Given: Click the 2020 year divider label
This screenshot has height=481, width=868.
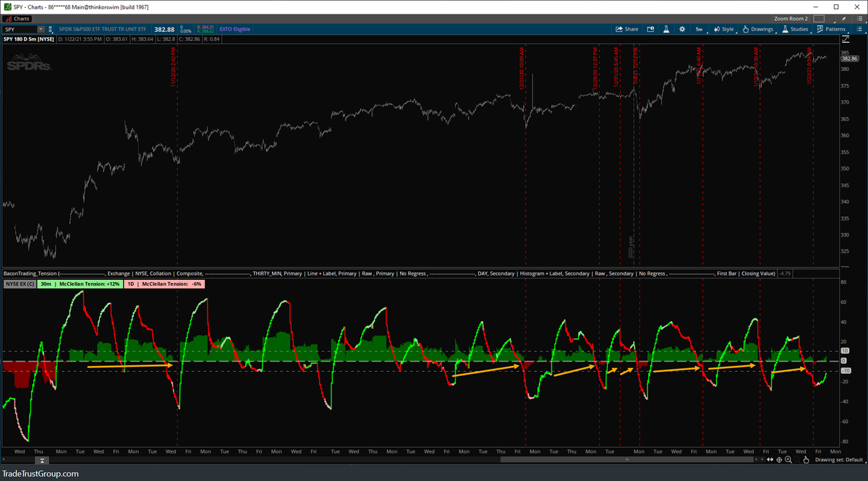Looking at the screenshot, I should click(630, 247).
